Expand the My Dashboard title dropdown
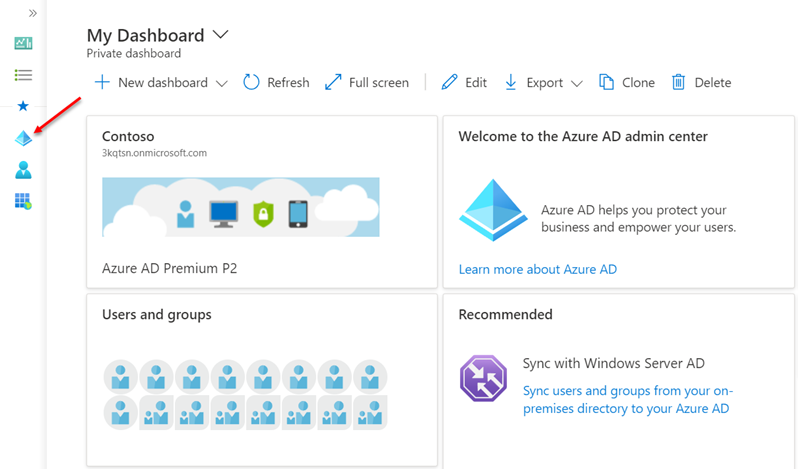Viewport: 798px width, 469px height. [220, 35]
